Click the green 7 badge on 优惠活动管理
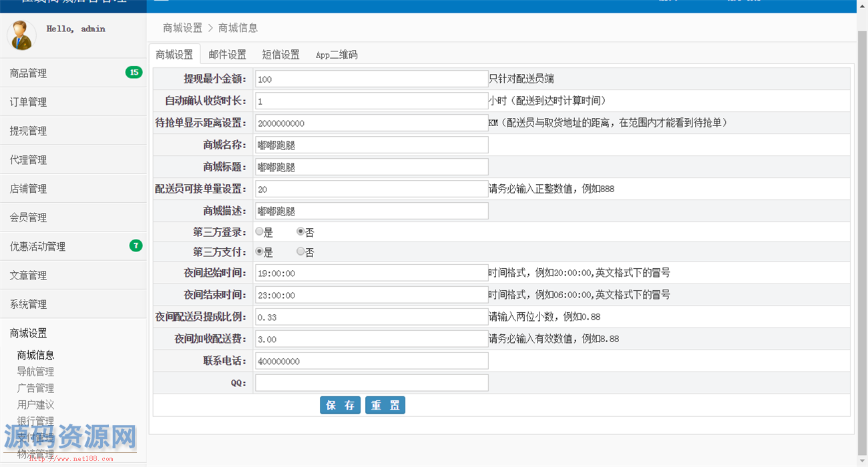The height and width of the screenshot is (467, 868). pos(136,246)
